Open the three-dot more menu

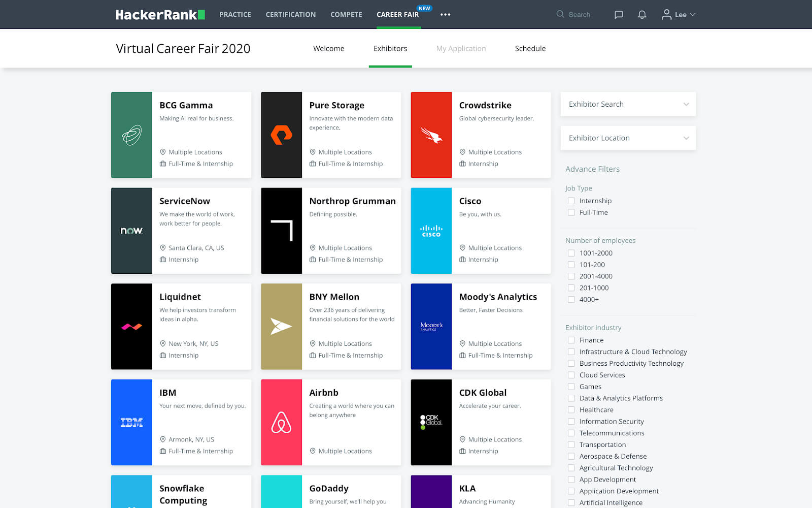point(446,15)
